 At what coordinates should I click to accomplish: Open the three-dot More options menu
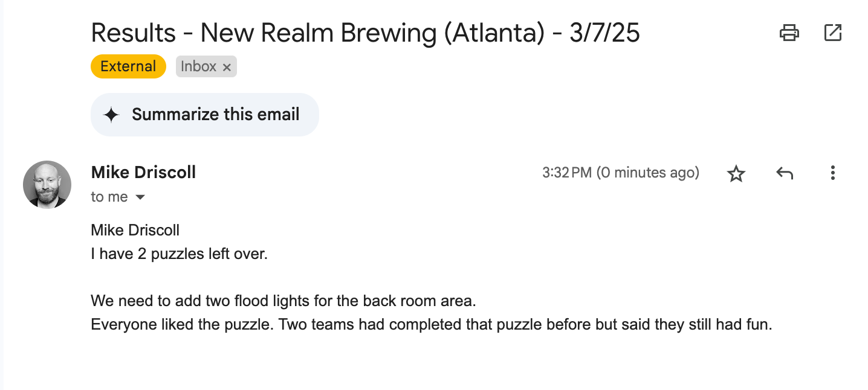[x=833, y=173]
